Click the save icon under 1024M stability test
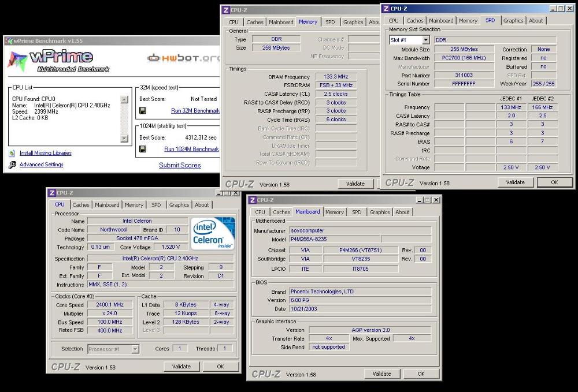Image resolution: width=578 pixels, height=392 pixels. click(x=143, y=149)
